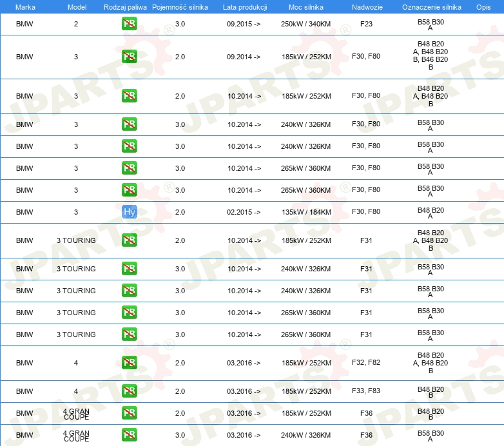The height and width of the screenshot is (446, 504).
Task: Click the petrol icon in the BMW 4 F33, F83 row
Action: 129,391
